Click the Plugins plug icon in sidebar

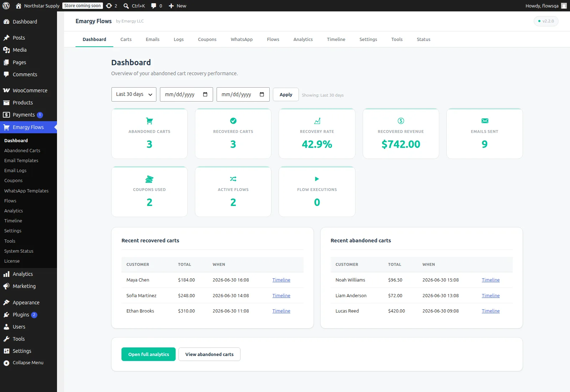tap(6, 315)
